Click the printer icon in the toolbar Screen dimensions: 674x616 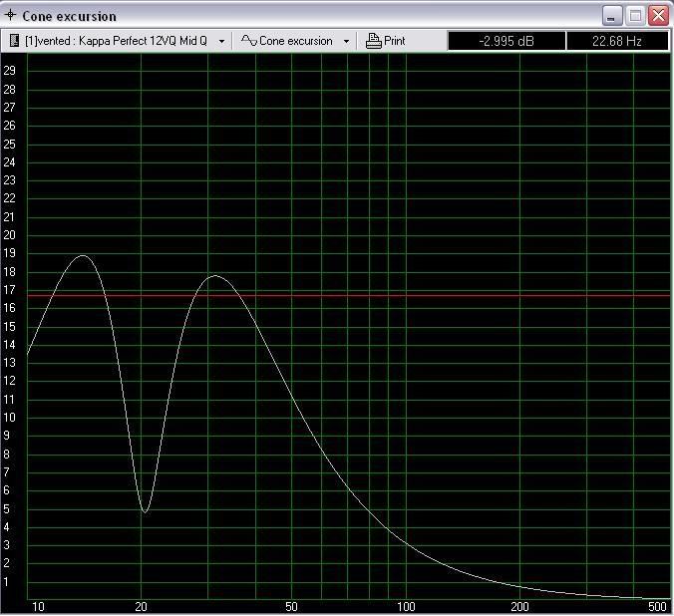(374, 41)
